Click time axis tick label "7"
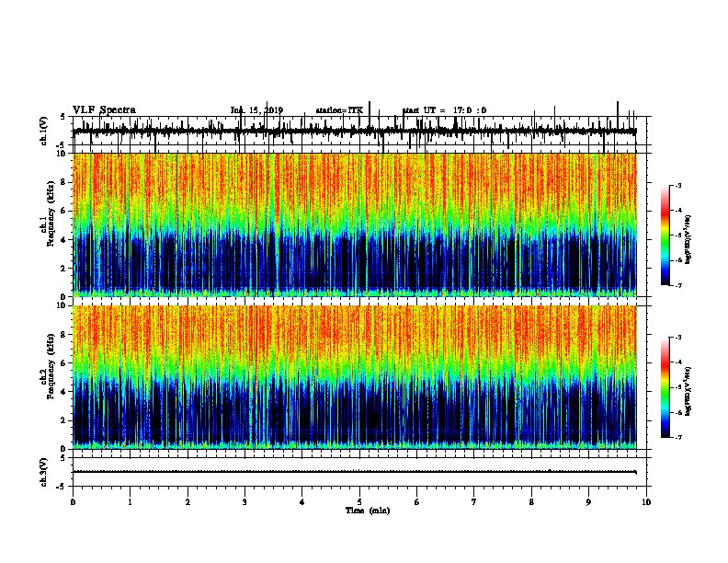This screenshot has width=728, height=563. [474, 502]
